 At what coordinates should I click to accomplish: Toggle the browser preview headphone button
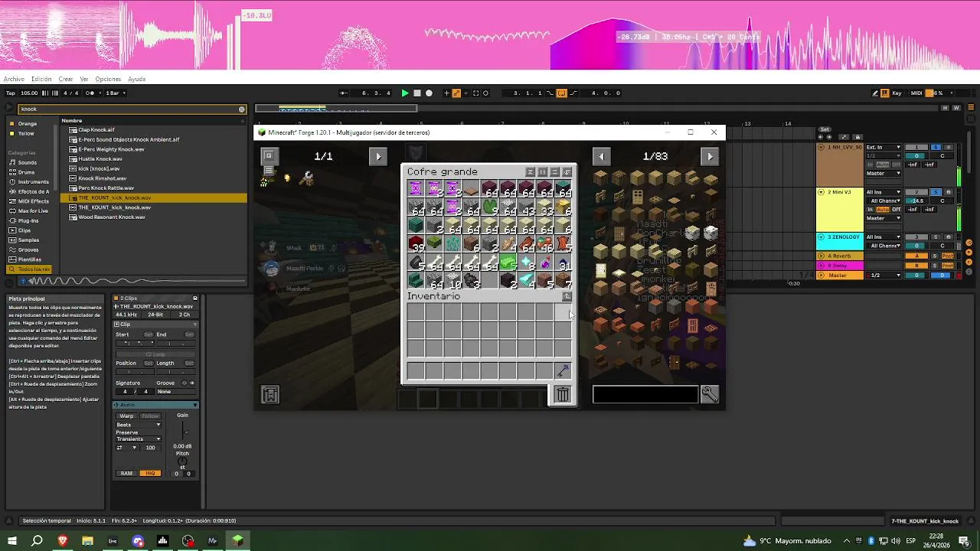(x=23, y=281)
